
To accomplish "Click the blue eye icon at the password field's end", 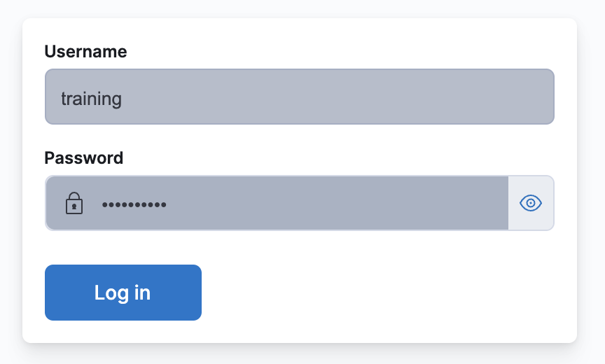I will 531,203.
